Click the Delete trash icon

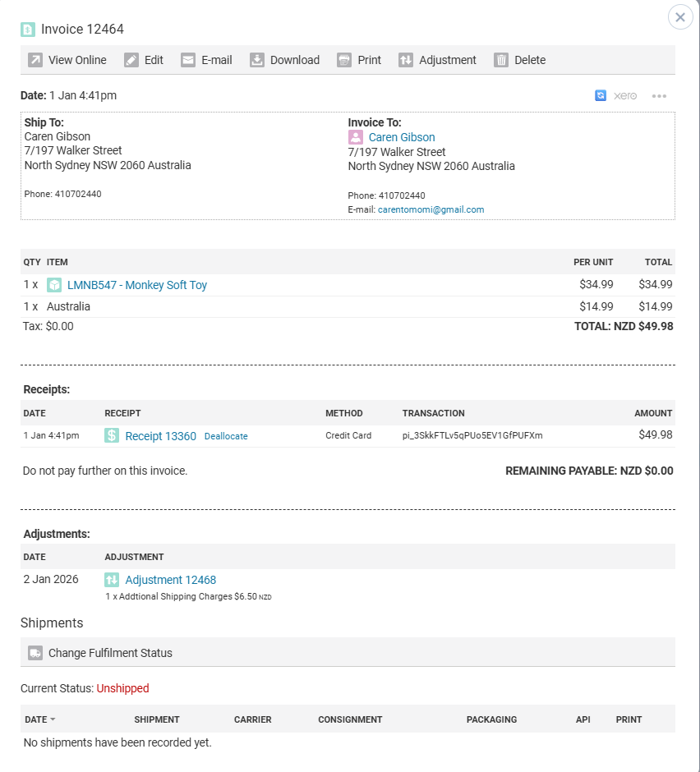pos(501,60)
